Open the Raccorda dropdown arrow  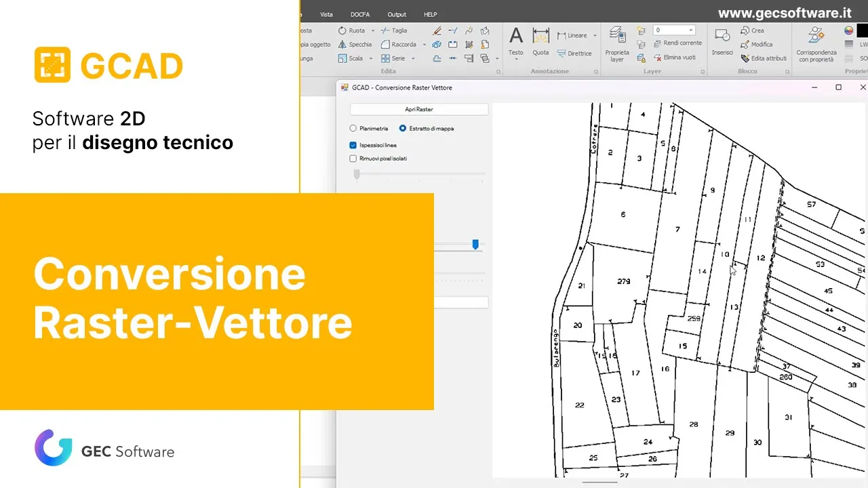[x=424, y=45]
